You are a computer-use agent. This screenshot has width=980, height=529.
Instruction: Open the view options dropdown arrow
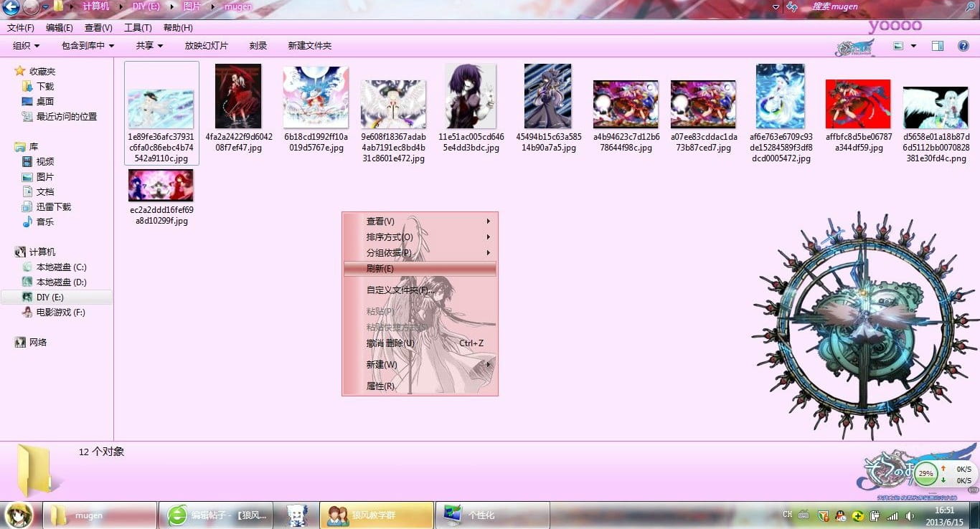point(913,46)
